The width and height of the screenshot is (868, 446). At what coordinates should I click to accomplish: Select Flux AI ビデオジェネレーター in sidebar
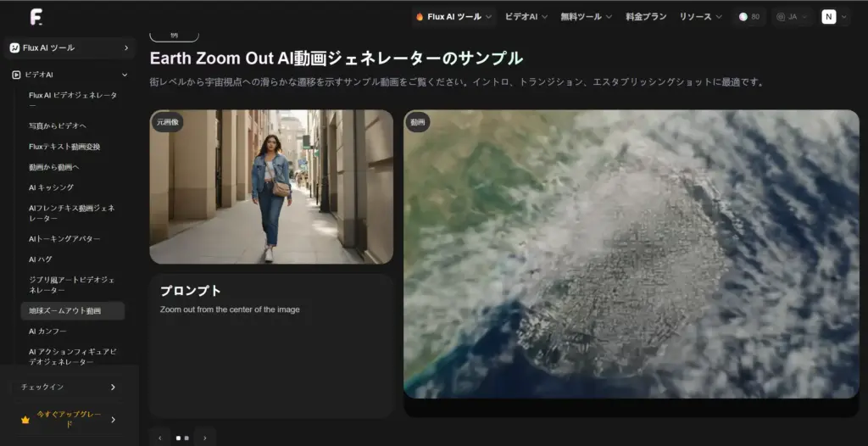[73, 100]
